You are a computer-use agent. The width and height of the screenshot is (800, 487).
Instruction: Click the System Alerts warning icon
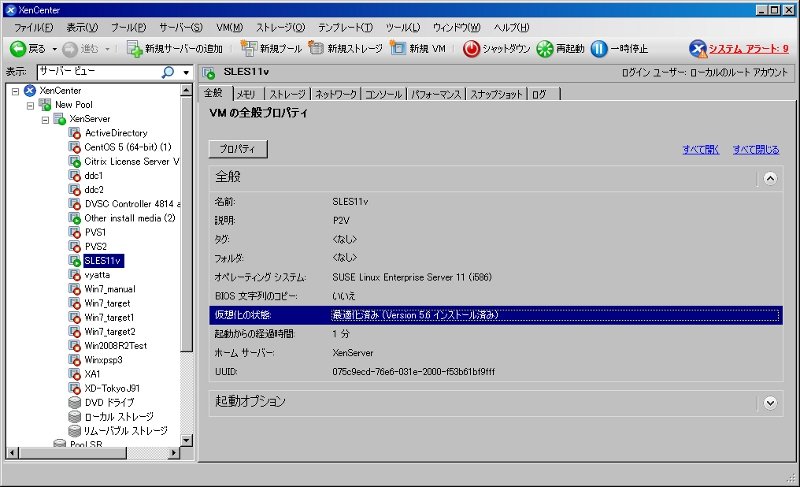[697, 49]
